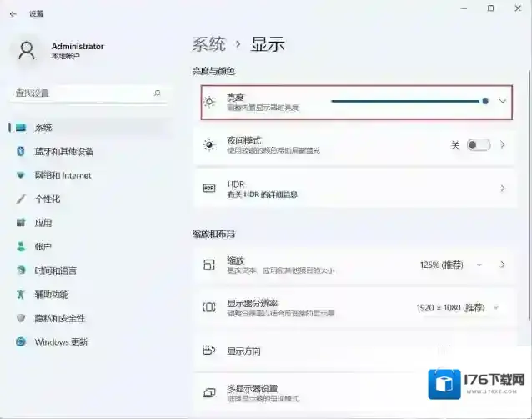Toggle the 夜间模式 switch

(479, 145)
